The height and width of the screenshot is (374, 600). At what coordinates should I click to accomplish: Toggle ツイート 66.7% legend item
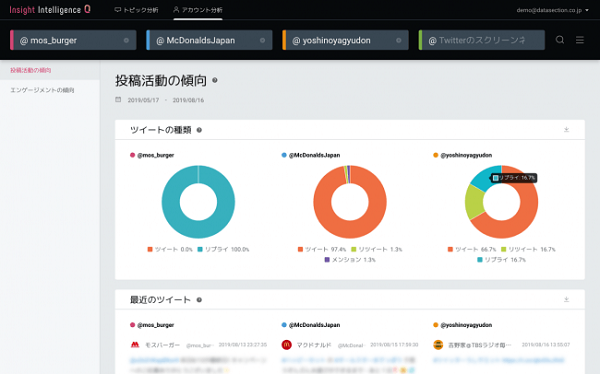[x=472, y=249]
